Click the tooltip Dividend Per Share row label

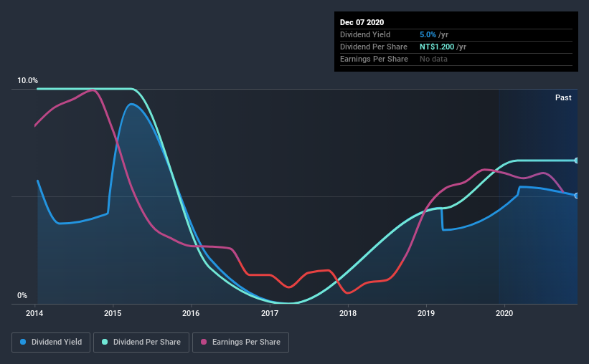tap(373, 47)
